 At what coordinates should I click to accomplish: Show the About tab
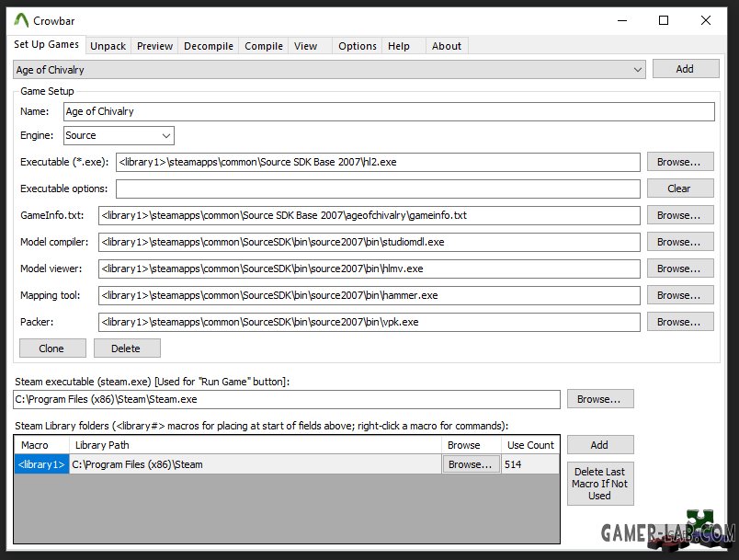coord(447,46)
